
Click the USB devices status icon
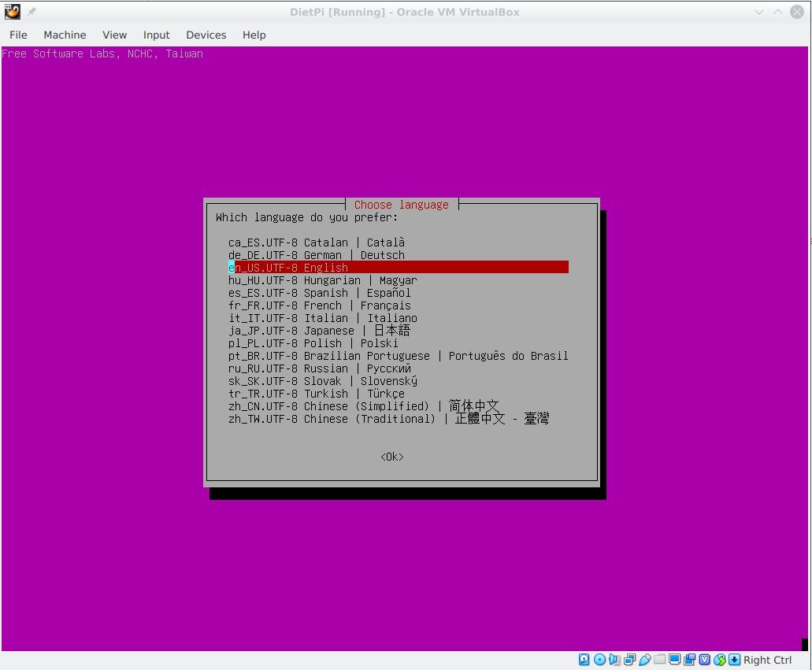(645, 659)
